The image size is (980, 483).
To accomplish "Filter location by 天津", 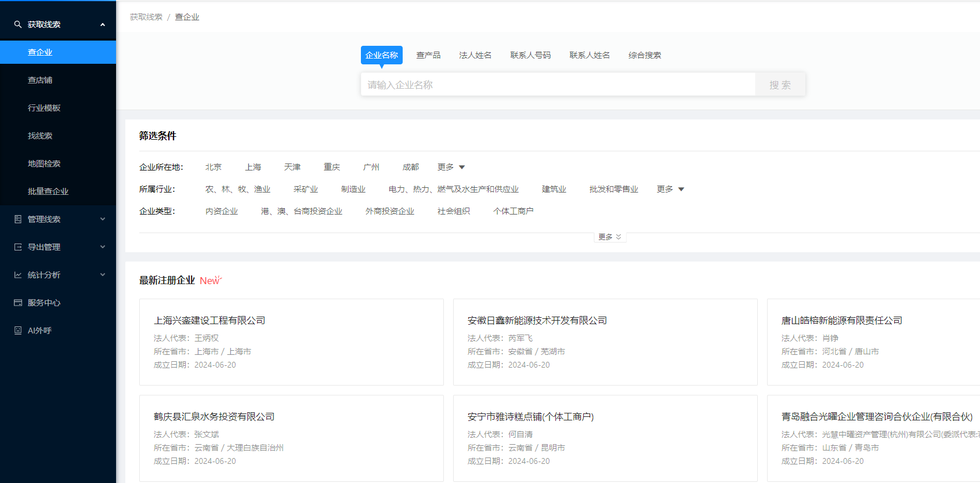I will tap(292, 167).
